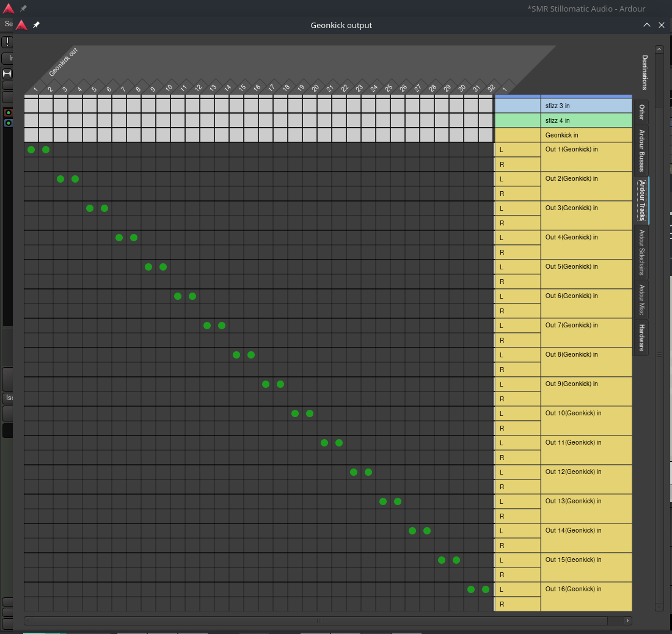The image size is (672, 634).
Task: Click the gray pin icon in the main Ardour titlebar
Action: (24, 9)
